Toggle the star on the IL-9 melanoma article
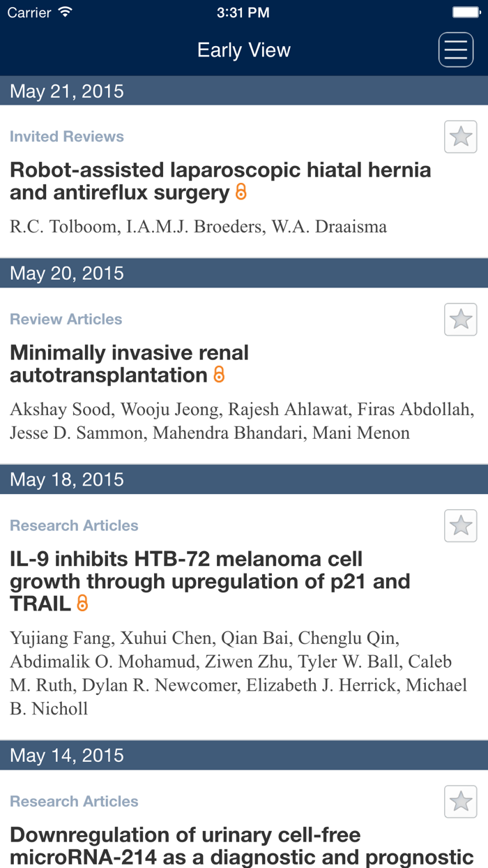 click(460, 525)
